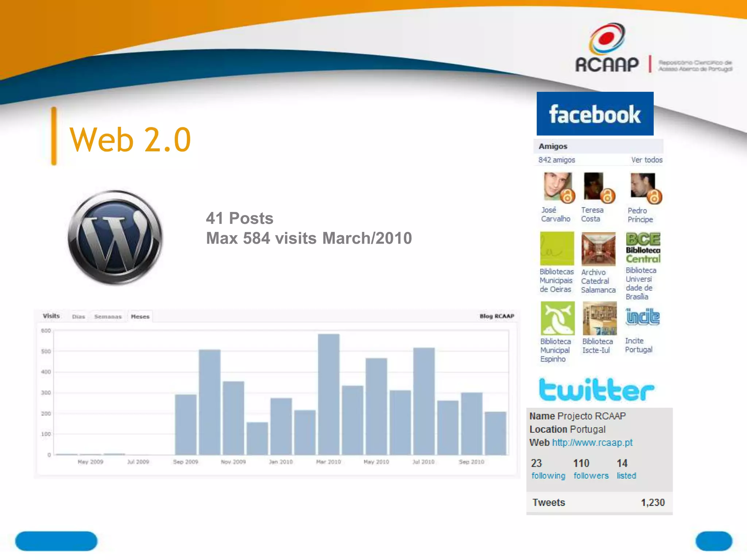Click the Tweets 1,230 row
The image size is (747, 560).
[x=599, y=502]
